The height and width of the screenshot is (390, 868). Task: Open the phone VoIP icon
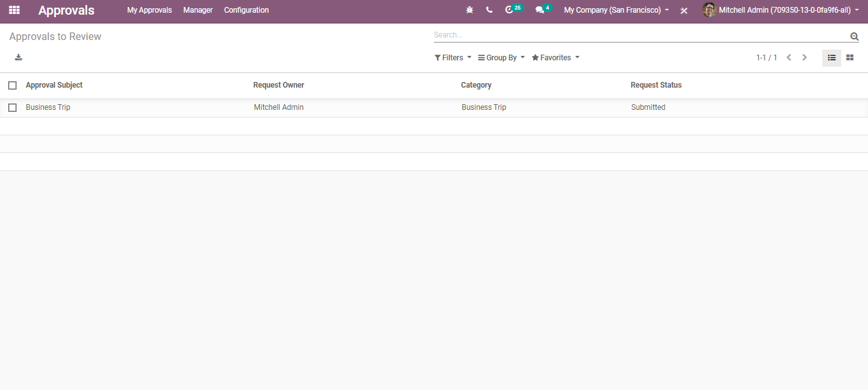489,10
